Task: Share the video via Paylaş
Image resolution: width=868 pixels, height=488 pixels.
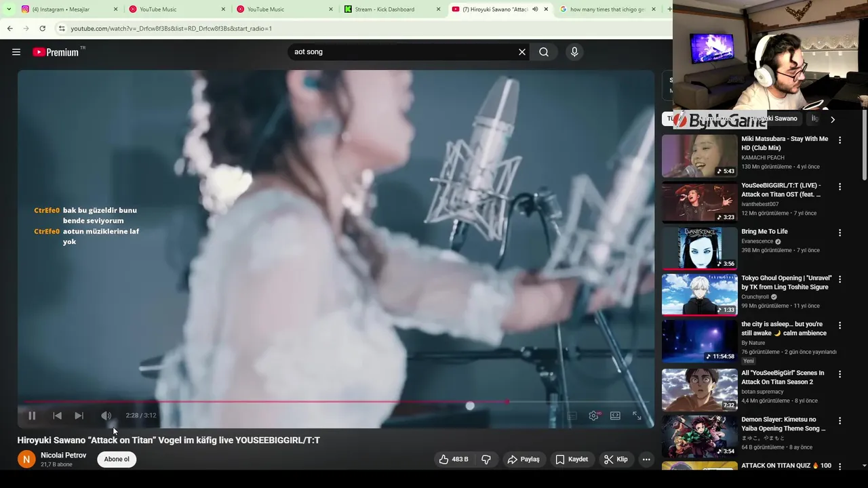Action: [x=524, y=460]
